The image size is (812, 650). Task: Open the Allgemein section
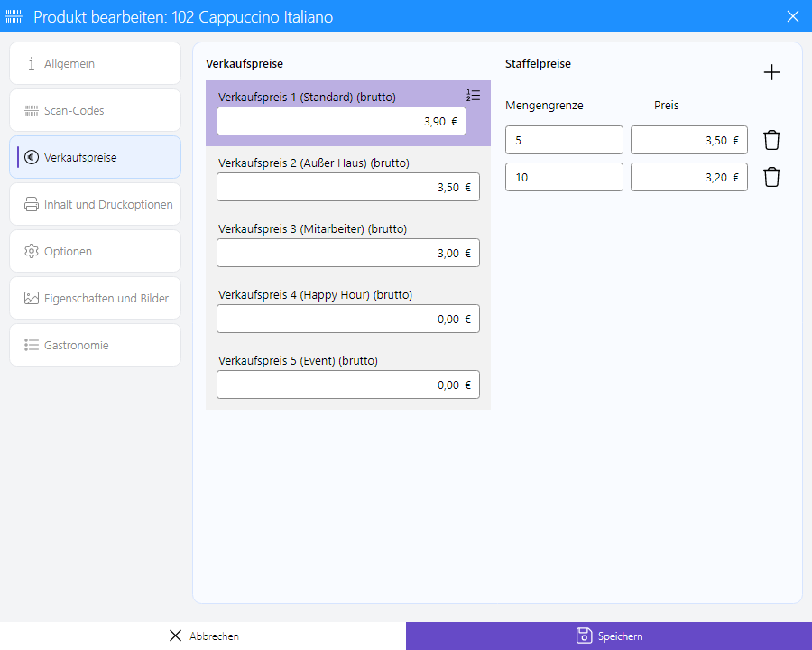point(96,63)
